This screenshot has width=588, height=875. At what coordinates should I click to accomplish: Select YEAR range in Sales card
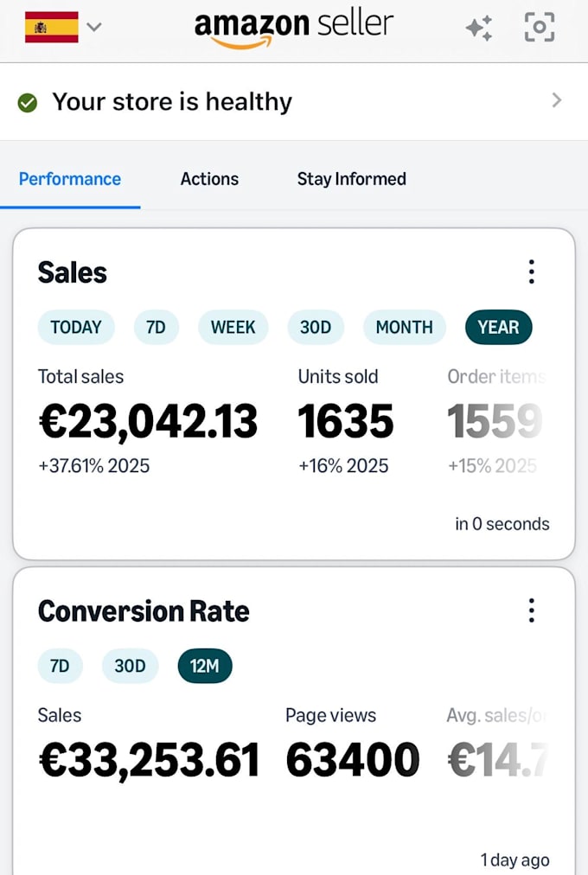click(x=498, y=327)
